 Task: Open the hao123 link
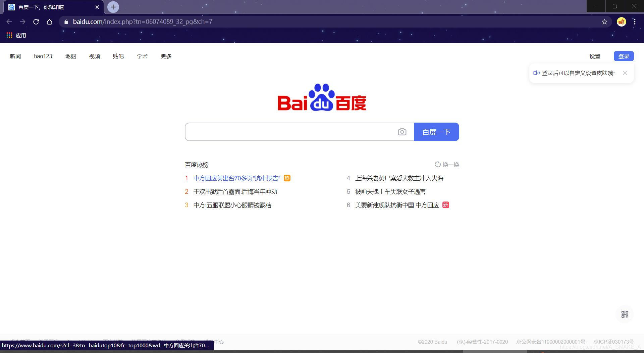(43, 56)
